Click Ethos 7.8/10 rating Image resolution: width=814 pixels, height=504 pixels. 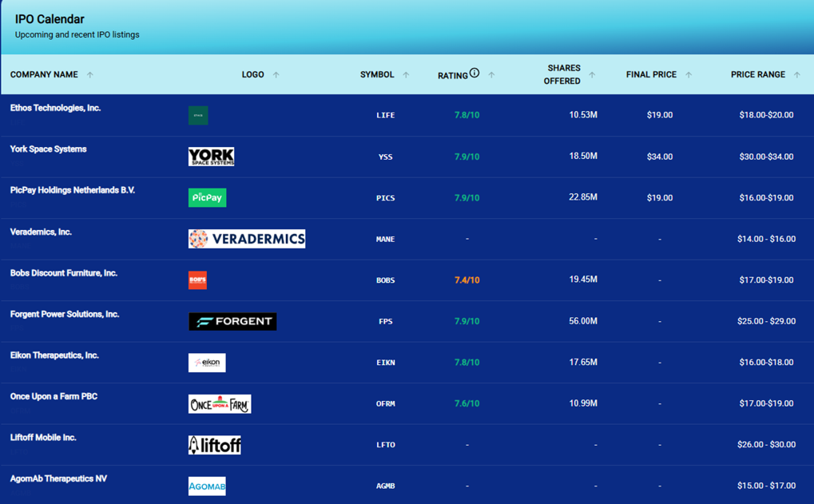tap(467, 115)
